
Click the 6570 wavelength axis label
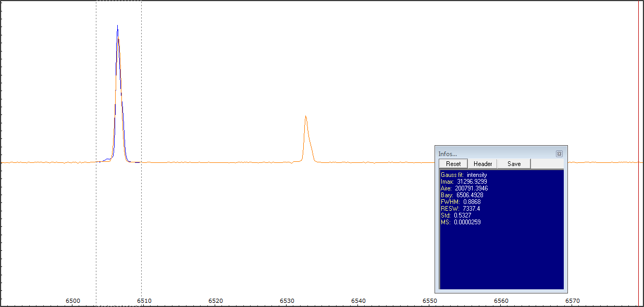572,301
